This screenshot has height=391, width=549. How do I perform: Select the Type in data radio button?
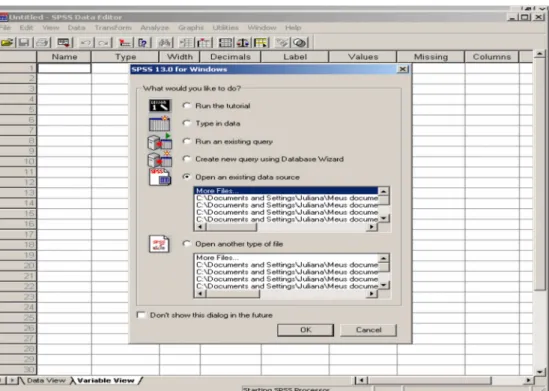tap(187, 123)
